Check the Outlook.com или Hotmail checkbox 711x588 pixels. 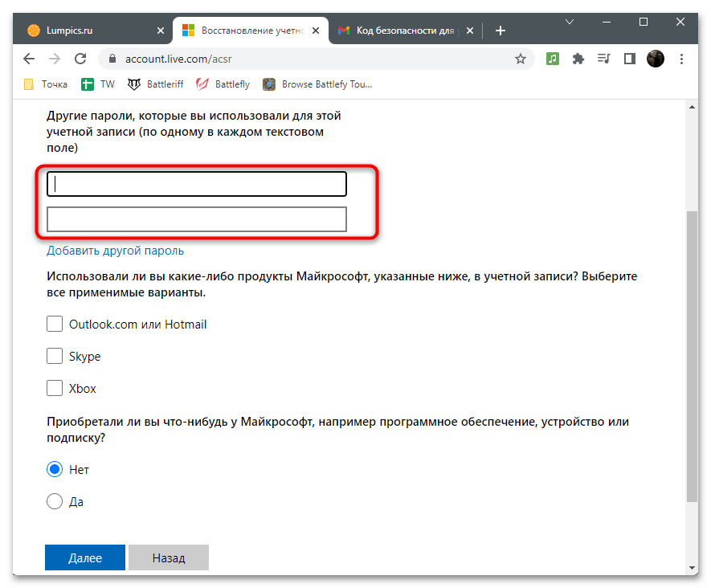55,325
